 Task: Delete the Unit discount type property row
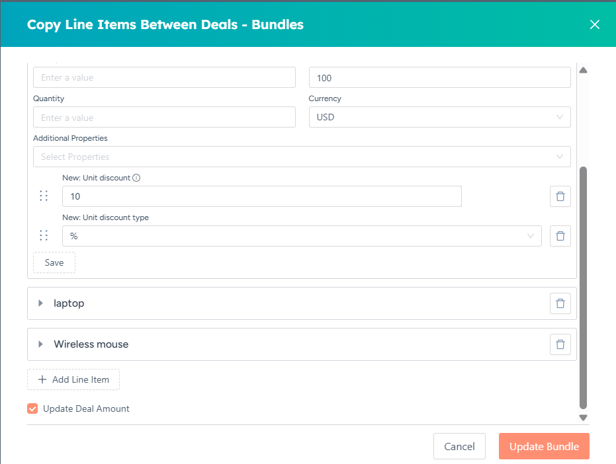click(560, 236)
